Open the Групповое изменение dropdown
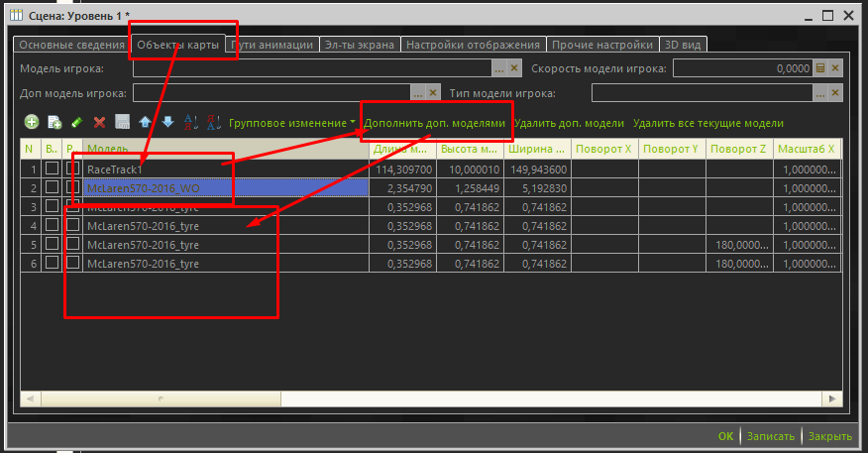 [292, 123]
